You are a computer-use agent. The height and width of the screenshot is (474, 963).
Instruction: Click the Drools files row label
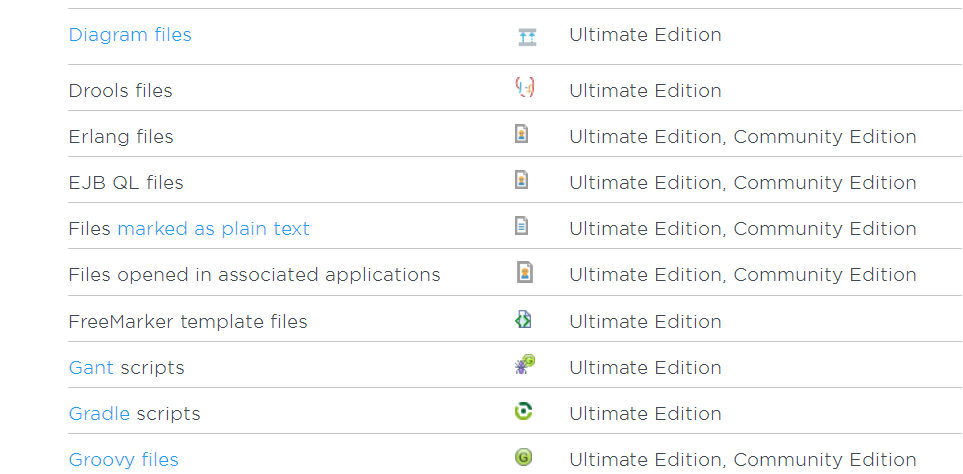[120, 91]
